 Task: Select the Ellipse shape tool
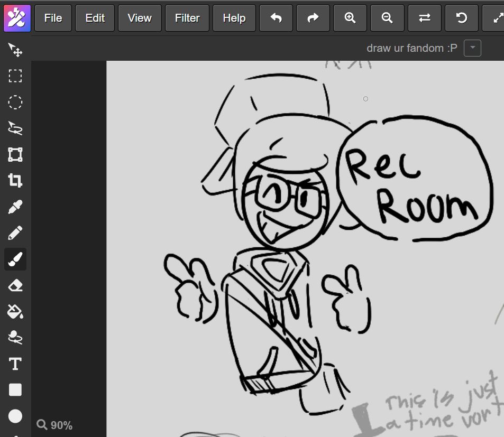pyautogui.click(x=15, y=416)
